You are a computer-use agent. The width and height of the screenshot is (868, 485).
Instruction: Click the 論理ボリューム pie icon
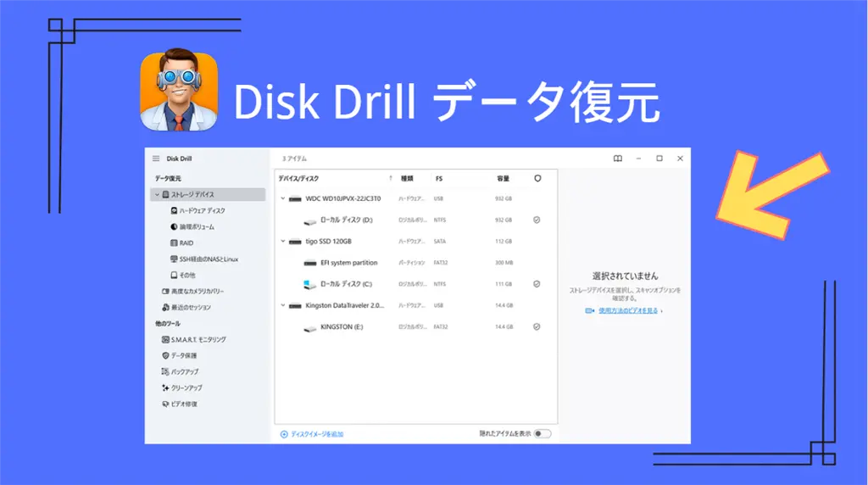click(174, 226)
